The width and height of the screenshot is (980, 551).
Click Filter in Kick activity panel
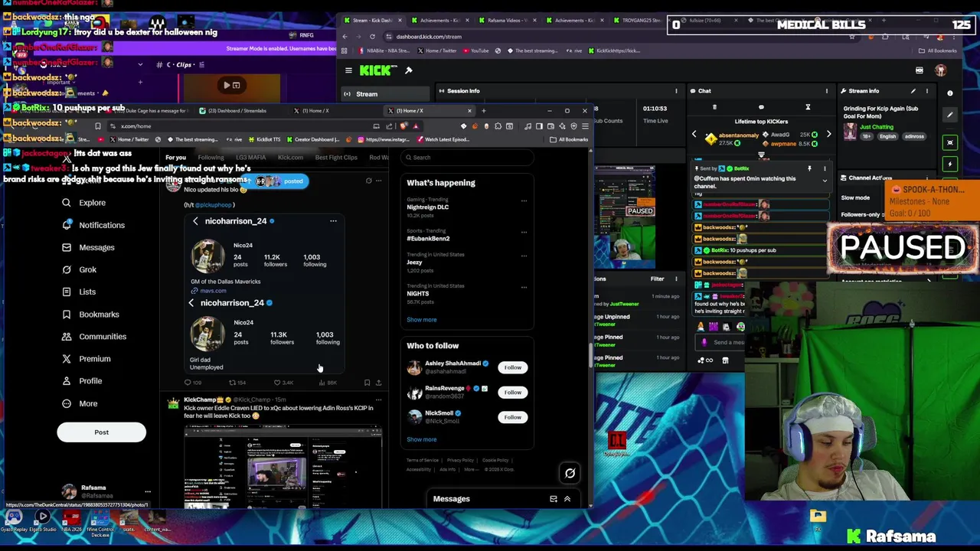(657, 279)
